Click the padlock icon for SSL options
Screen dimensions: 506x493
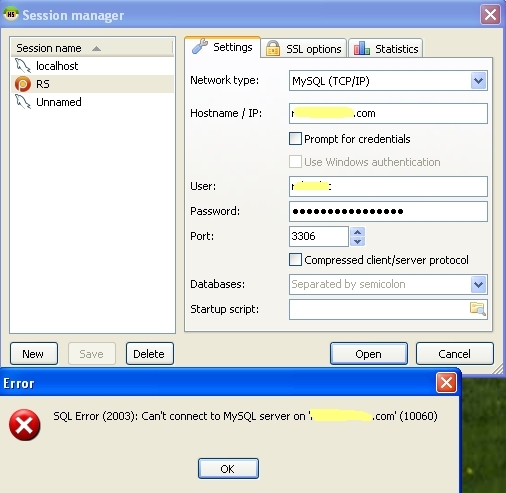point(273,49)
